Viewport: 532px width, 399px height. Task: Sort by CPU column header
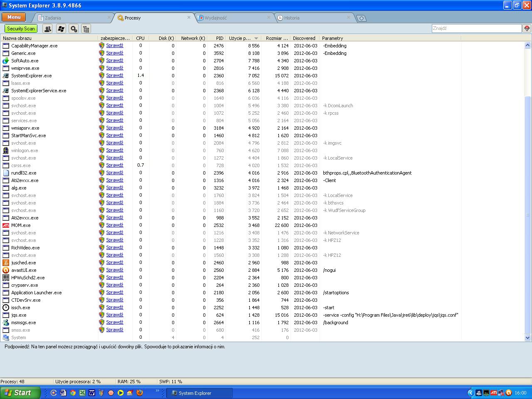(140, 38)
